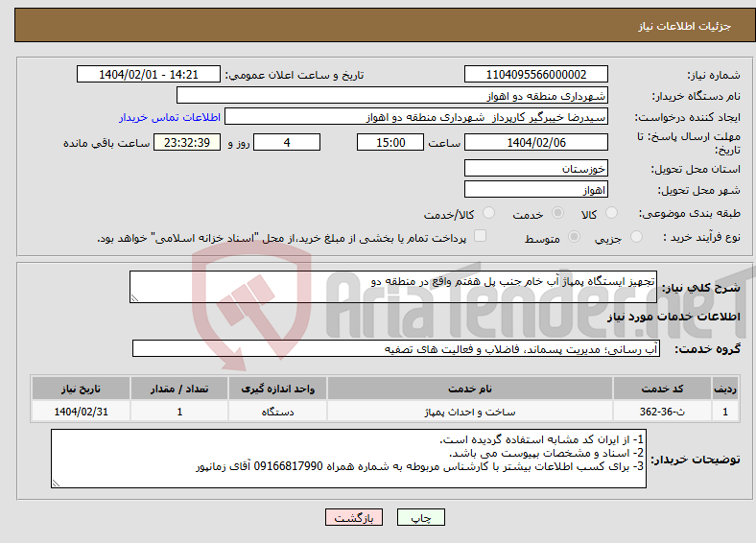Click the quantity cell 1 in service row
The height and width of the screenshot is (543, 756).
click(179, 412)
